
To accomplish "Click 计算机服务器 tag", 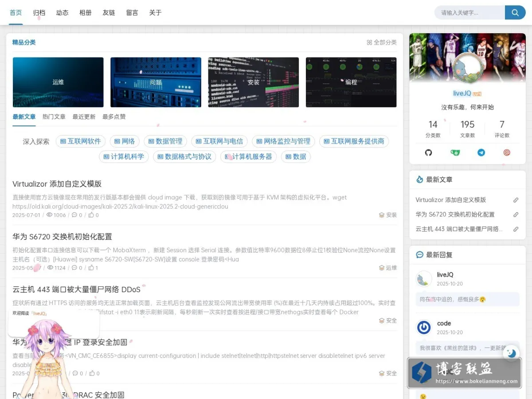I will click(249, 156).
